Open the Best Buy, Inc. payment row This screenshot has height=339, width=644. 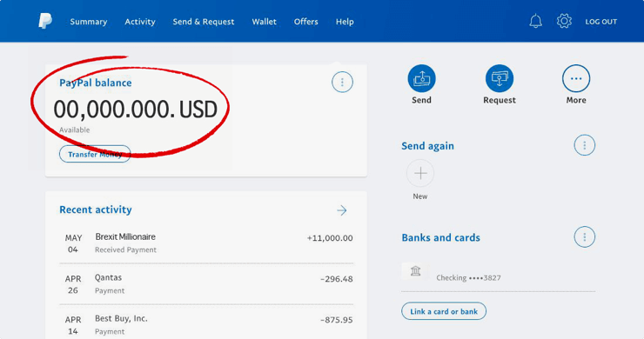[x=206, y=325]
